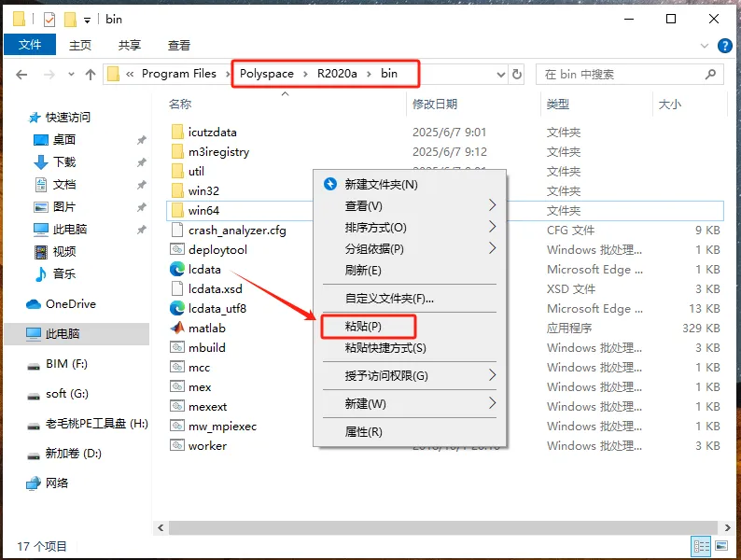741x560 pixels.
Task: Sort by the 名称 column header
Action: (x=180, y=104)
